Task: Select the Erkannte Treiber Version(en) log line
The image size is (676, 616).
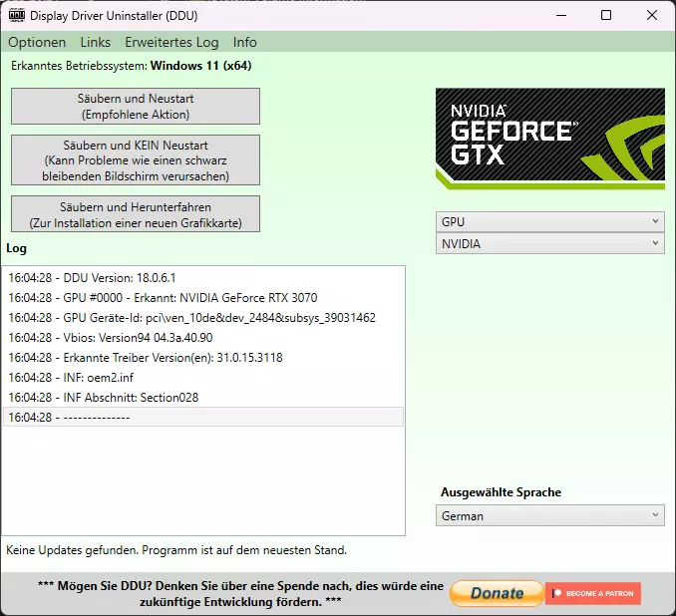Action: pyautogui.click(x=203, y=358)
